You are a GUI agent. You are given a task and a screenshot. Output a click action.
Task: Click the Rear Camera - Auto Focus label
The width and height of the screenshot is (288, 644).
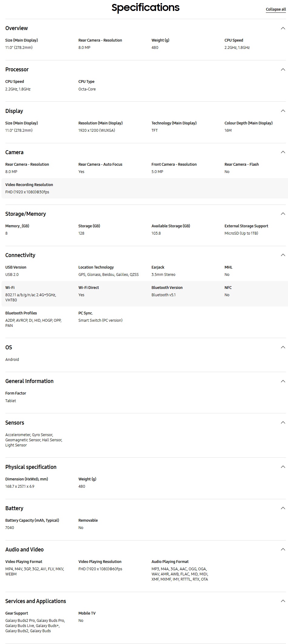pos(100,164)
